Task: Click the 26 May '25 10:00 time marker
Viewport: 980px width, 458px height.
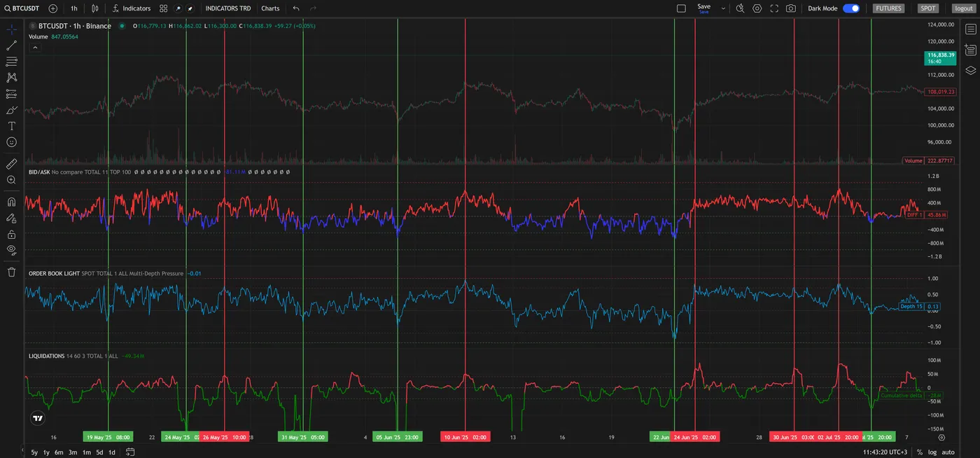Action: tap(223, 437)
